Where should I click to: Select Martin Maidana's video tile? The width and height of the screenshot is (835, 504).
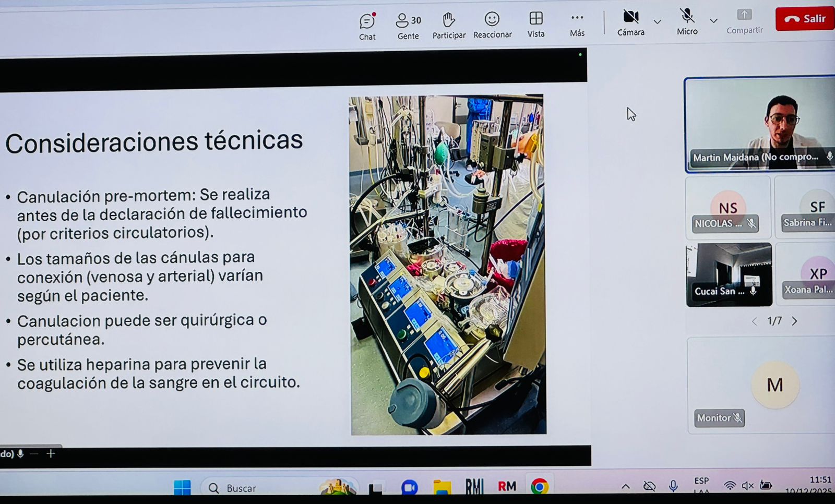point(760,124)
